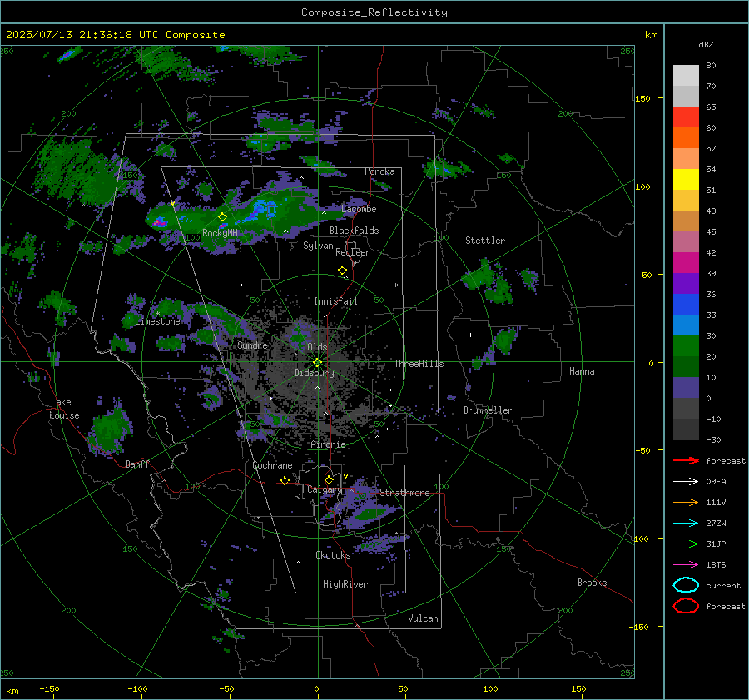Click the lightest gray swatch beside 80

pos(686,76)
